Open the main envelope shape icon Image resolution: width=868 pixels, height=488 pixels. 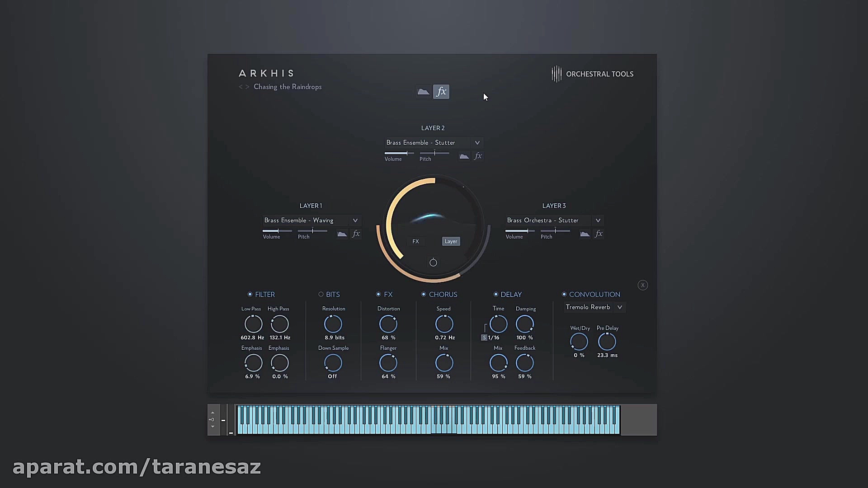point(423,92)
